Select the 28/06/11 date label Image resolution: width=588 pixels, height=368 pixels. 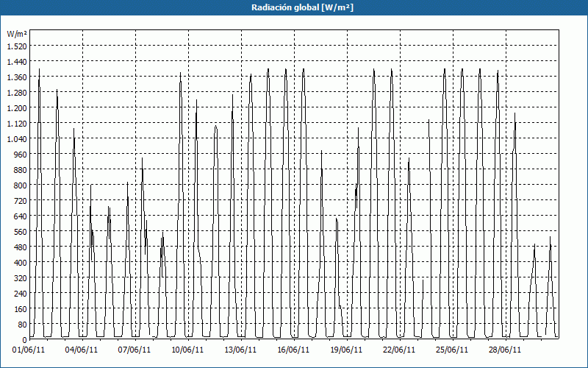tap(505, 350)
